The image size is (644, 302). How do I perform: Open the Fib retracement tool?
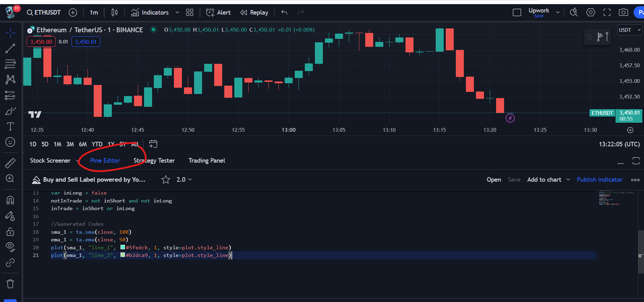point(10,64)
